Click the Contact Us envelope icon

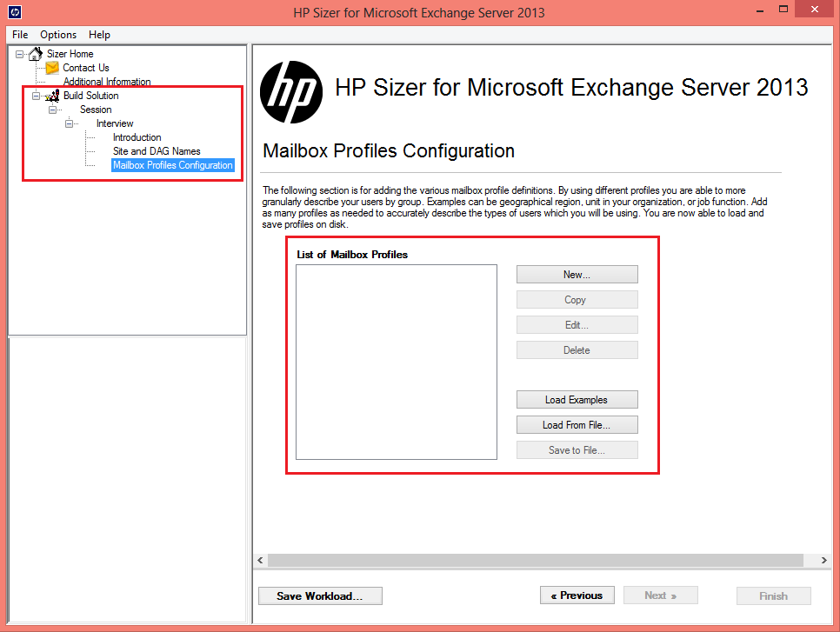[x=52, y=68]
